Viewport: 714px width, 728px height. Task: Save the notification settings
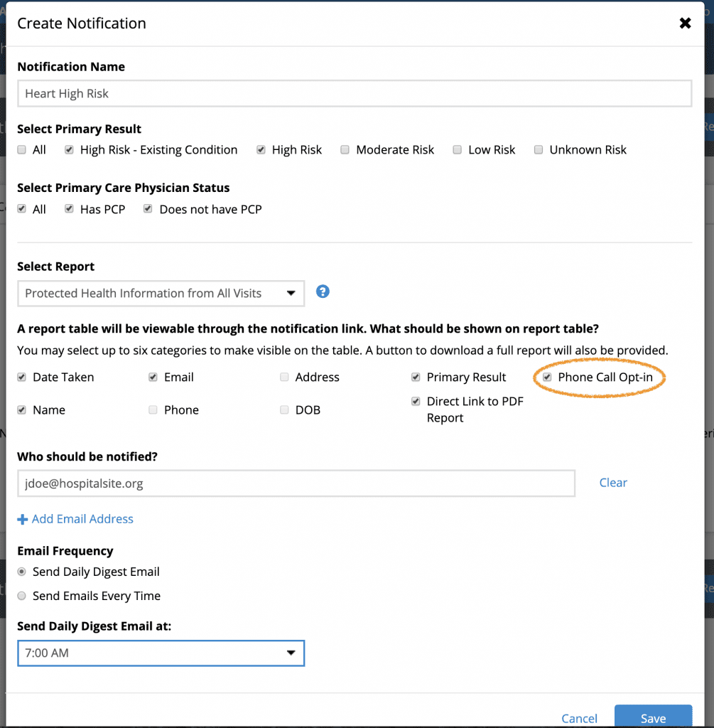653,717
